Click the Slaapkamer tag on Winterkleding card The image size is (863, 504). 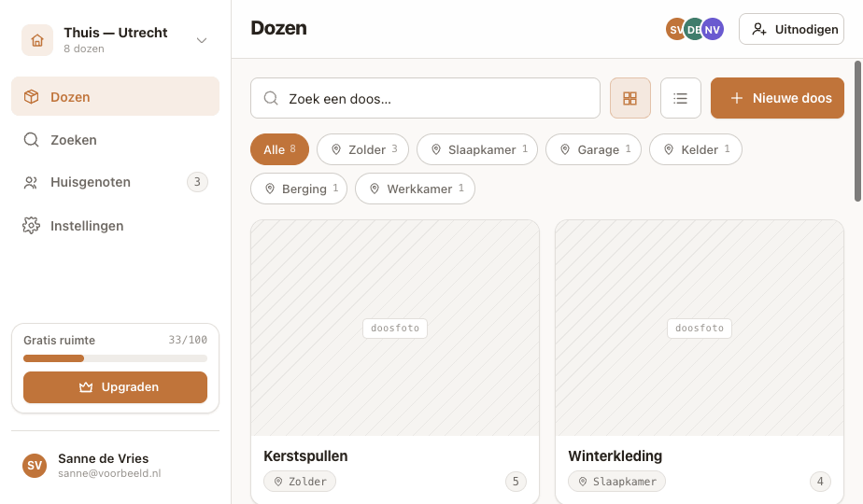[x=616, y=482]
